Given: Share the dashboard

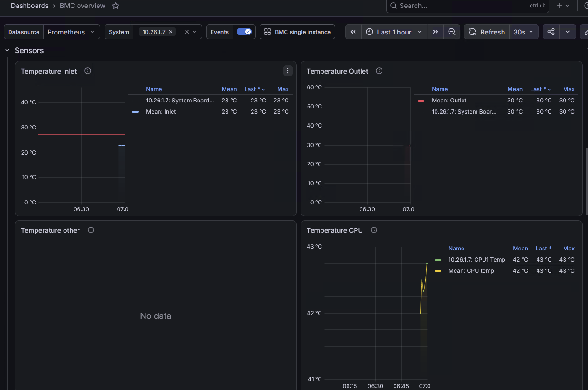Looking at the screenshot, I should [x=551, y=32].
